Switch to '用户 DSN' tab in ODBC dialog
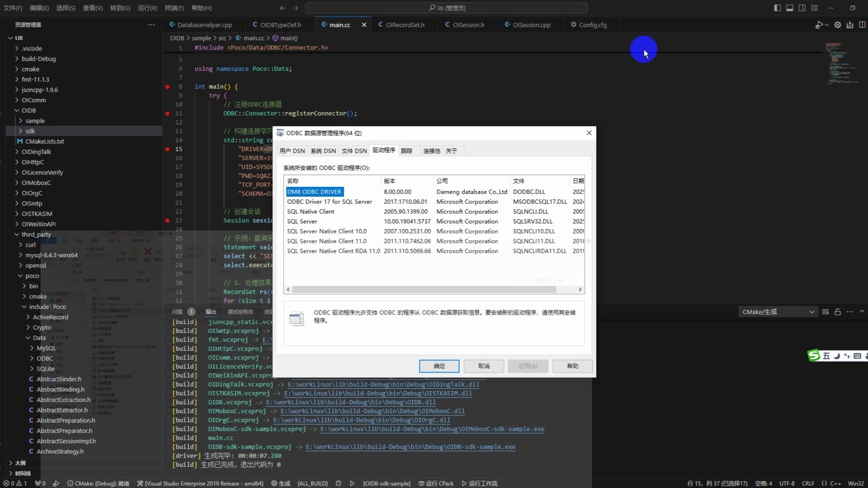This screenshot has width=868, height=488. (292, 151)
